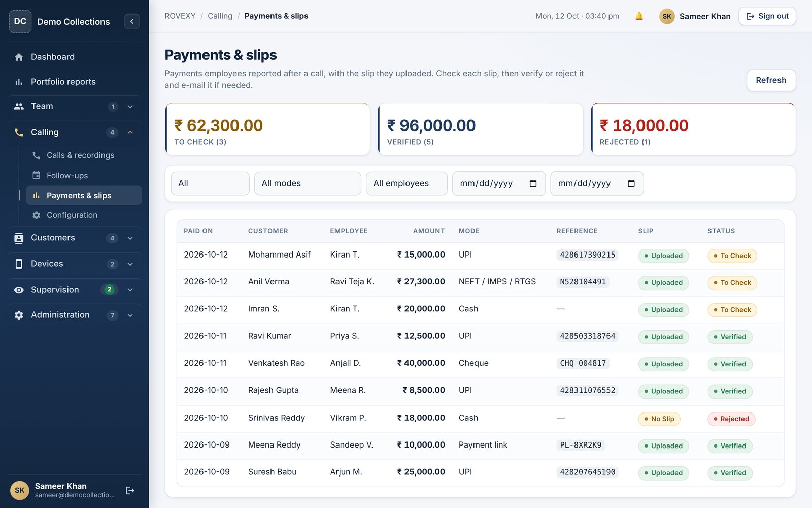Open Calls & recordings menu item
The width and height of the screenshot is (812, 508).
pyautogui.click(x=84, y=155)
